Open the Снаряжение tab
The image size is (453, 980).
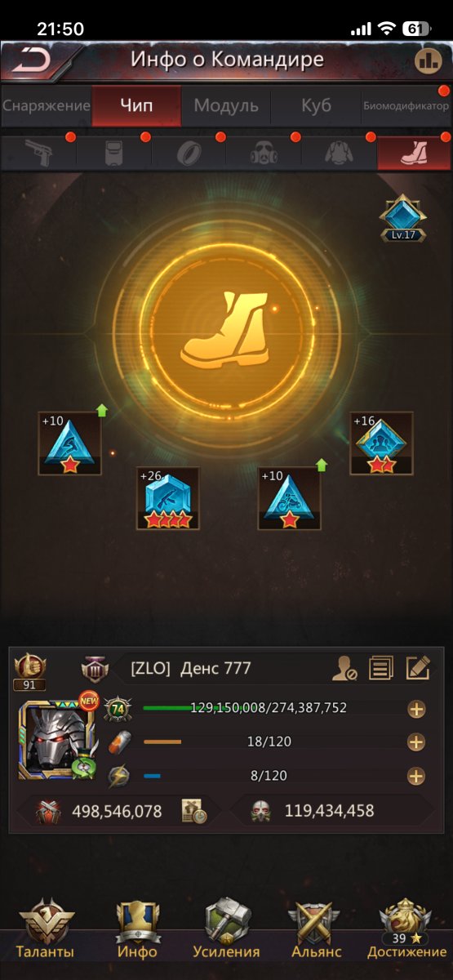[46, 106]
